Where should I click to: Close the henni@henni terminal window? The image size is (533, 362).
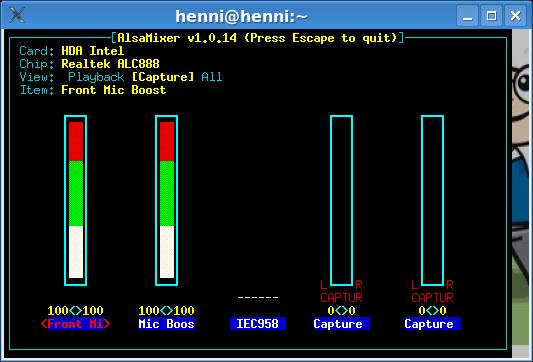click(x=516, y=16)
